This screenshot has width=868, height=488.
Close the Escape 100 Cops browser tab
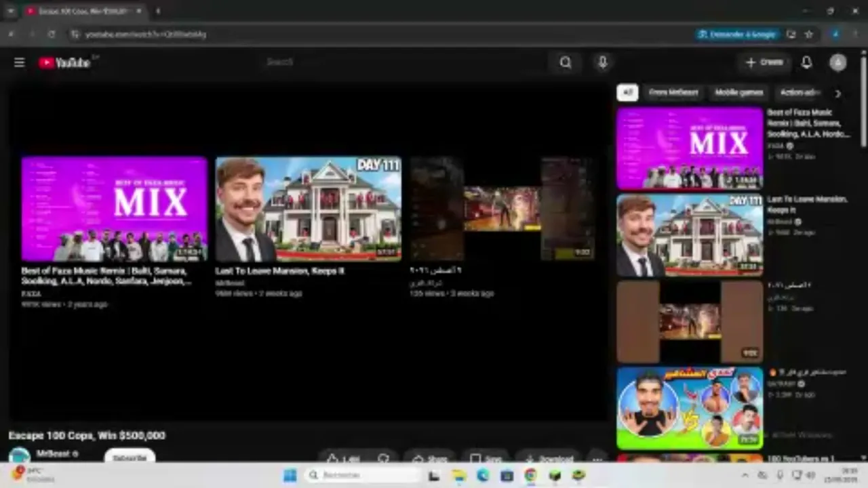139,11
